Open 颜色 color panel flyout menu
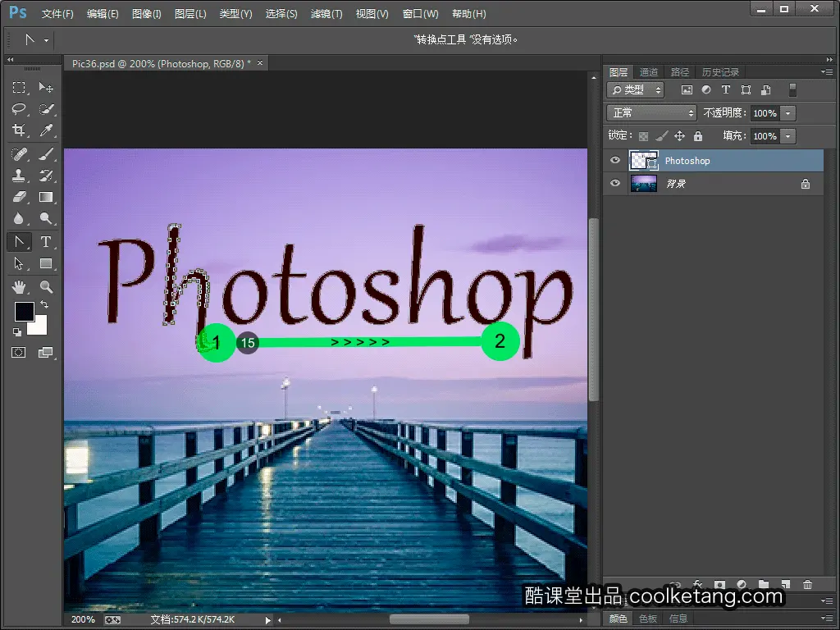Viewport: 840px width, 630px height. [x=827, y=618]
